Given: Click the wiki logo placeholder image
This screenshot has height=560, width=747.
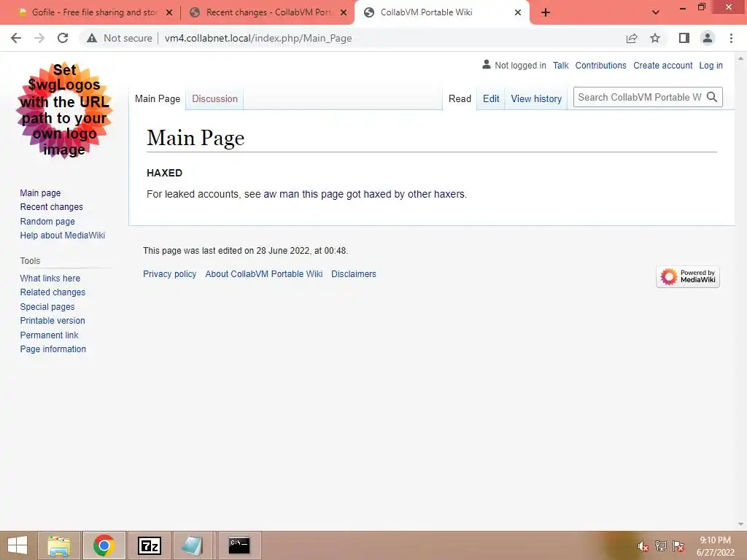Looking at the screenshot, I should point(64,110).
